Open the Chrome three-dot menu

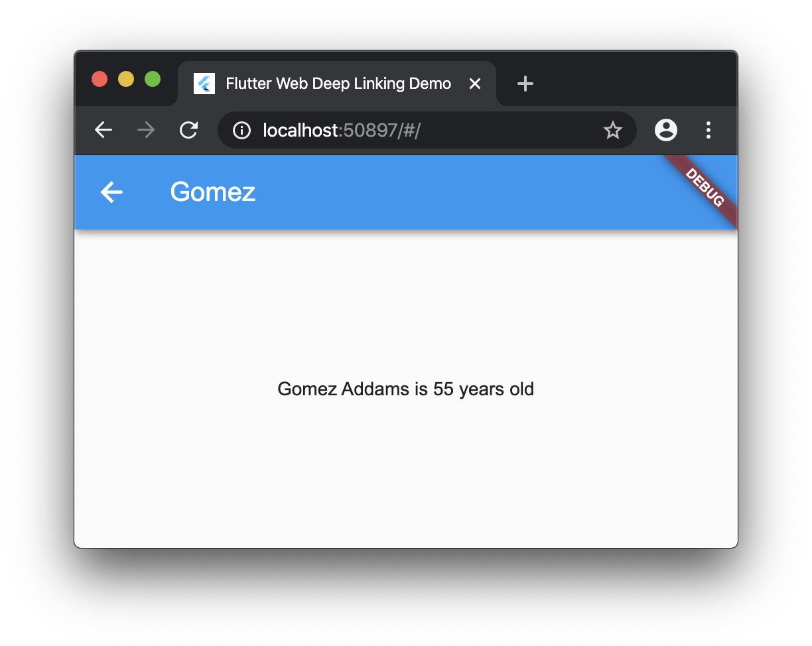pos(709,130)
